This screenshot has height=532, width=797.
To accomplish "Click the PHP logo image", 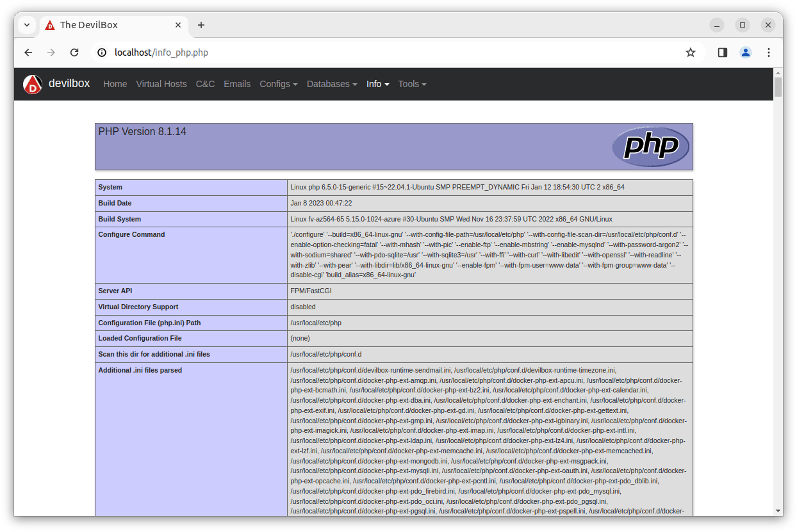I will pyautogui.click(x=650, y=147).
